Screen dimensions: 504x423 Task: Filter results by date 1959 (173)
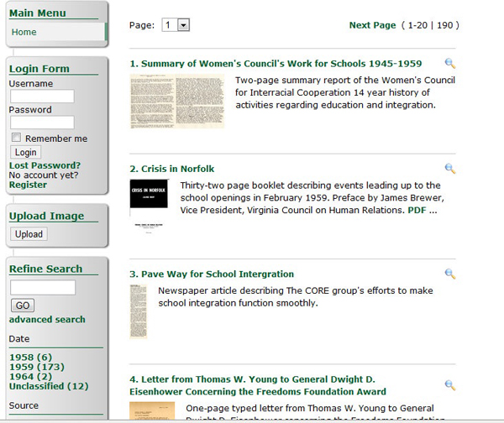(36, 368)
